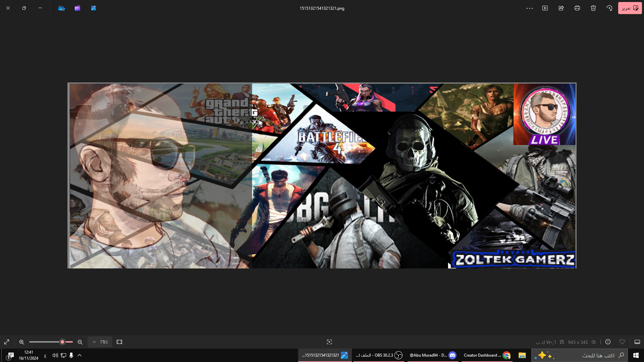Click the pink Edit (تحرير) button

point(630,8)
